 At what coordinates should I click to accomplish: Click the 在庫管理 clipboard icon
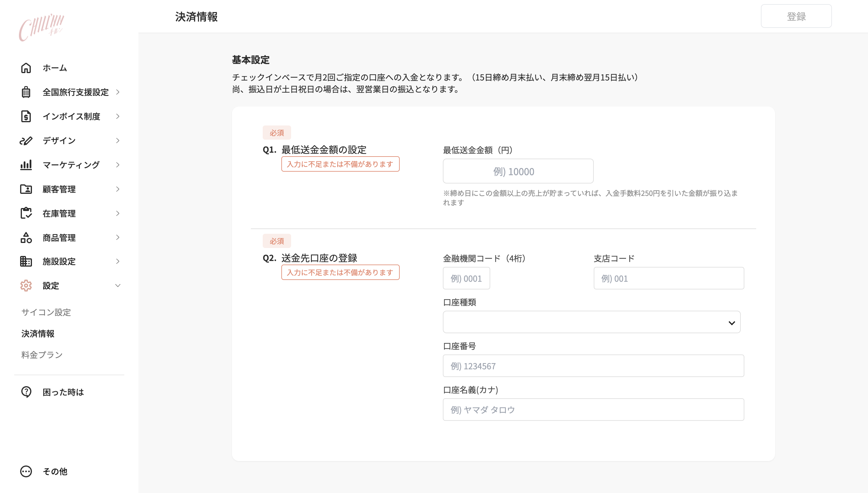(x=26, y=213)
